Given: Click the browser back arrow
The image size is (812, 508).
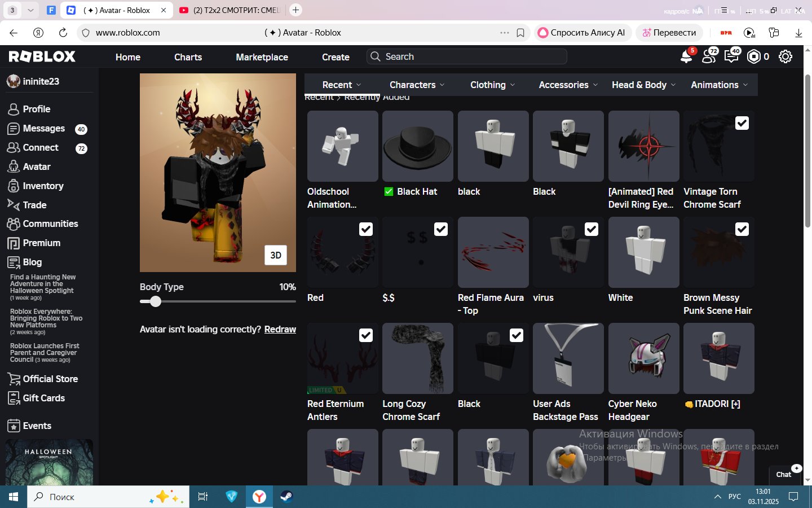Looking at the screenshot, I should pos(14,33).
